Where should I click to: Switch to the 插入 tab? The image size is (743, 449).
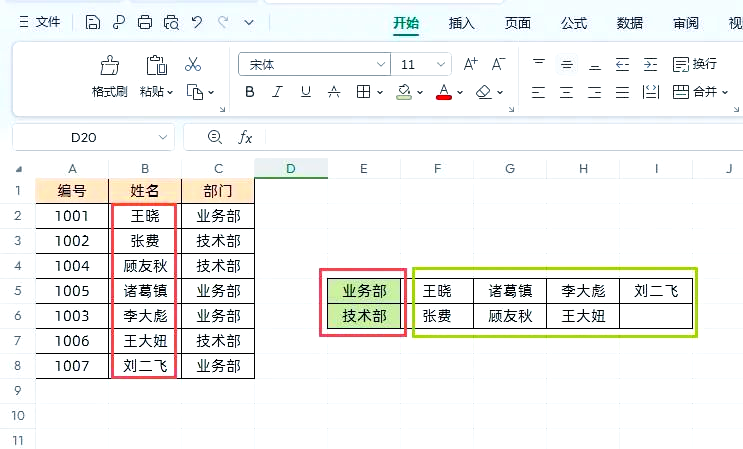[462, 23]
